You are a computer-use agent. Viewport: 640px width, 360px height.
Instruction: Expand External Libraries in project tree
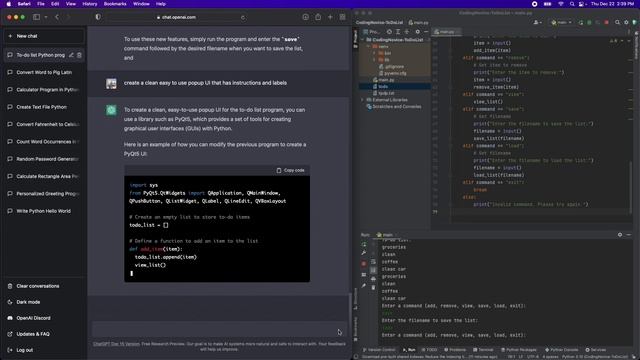(x=362, y=100)
